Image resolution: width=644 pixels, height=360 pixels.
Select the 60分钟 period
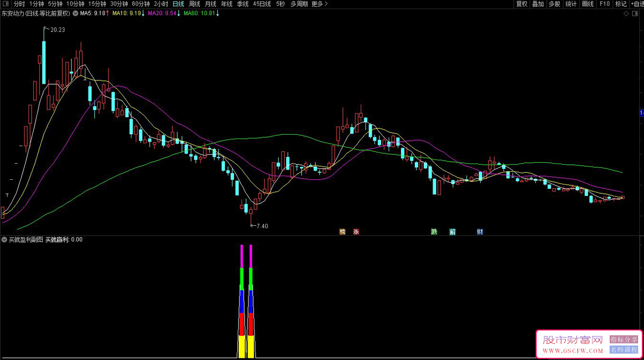coord(141,4)
